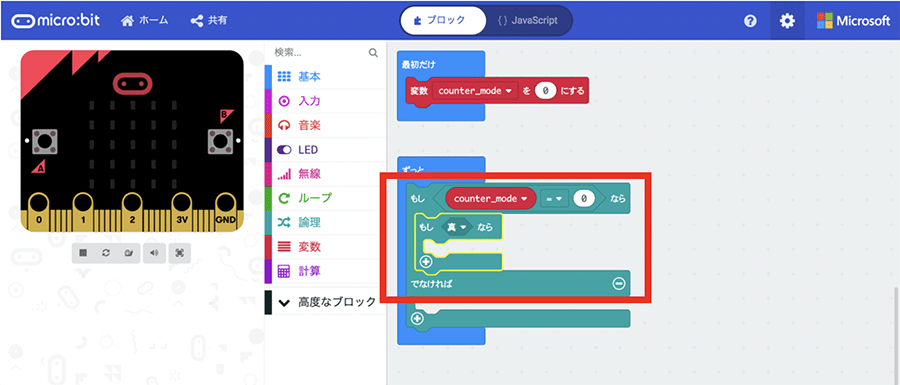This screenshot has height=385, width=900.
Task: Switch to JavaScript editor view
Action: pos(527,20)
